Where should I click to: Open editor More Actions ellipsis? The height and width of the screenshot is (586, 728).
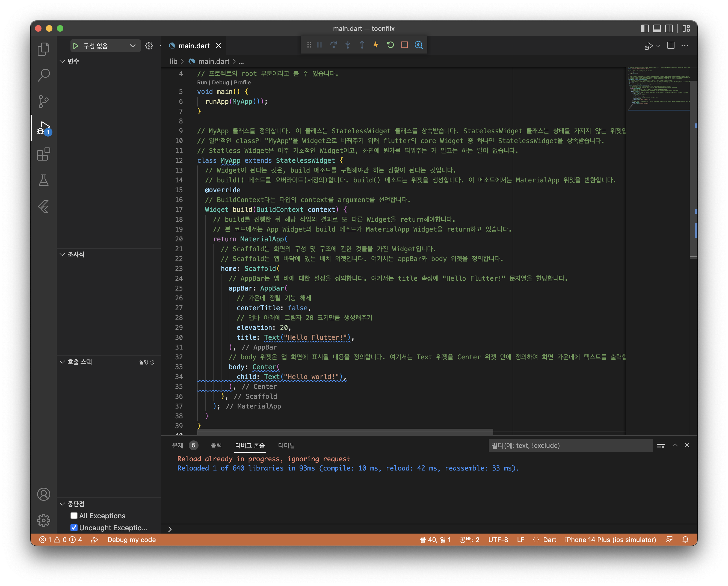(685, 46)
